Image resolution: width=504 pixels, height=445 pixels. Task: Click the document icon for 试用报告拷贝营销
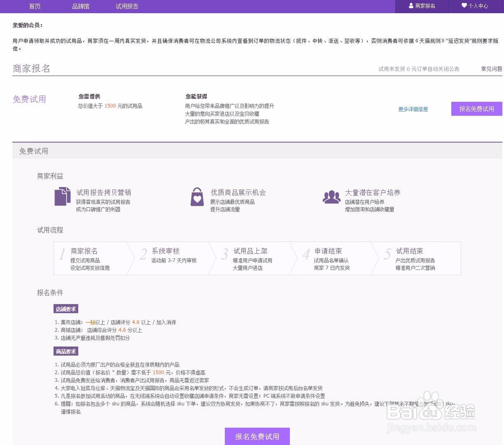(62, 197)
